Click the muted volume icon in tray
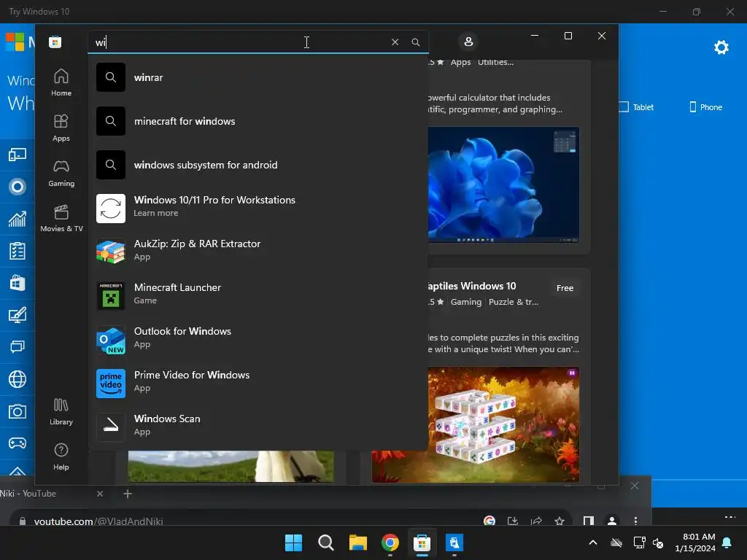The image size is (747, 560). pyautogui.click(x=659, y=542)
